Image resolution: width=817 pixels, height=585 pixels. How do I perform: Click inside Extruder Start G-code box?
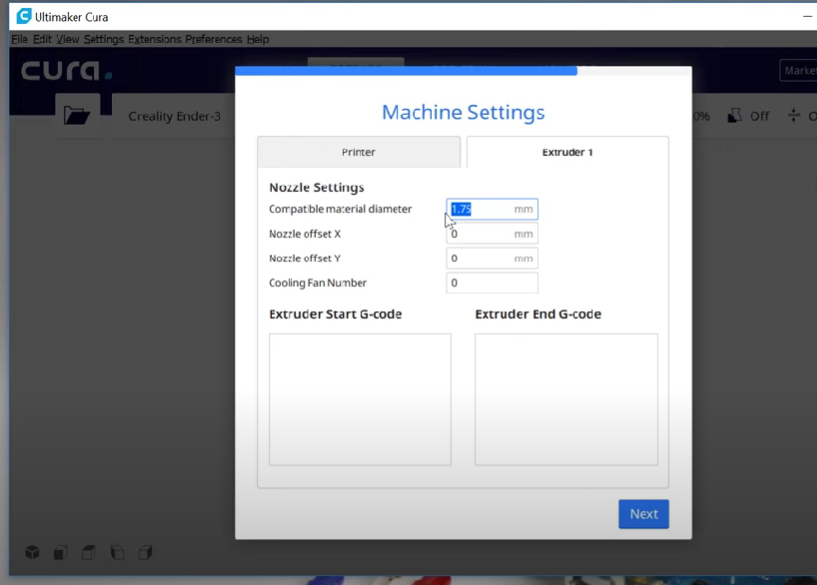[360, 399]
